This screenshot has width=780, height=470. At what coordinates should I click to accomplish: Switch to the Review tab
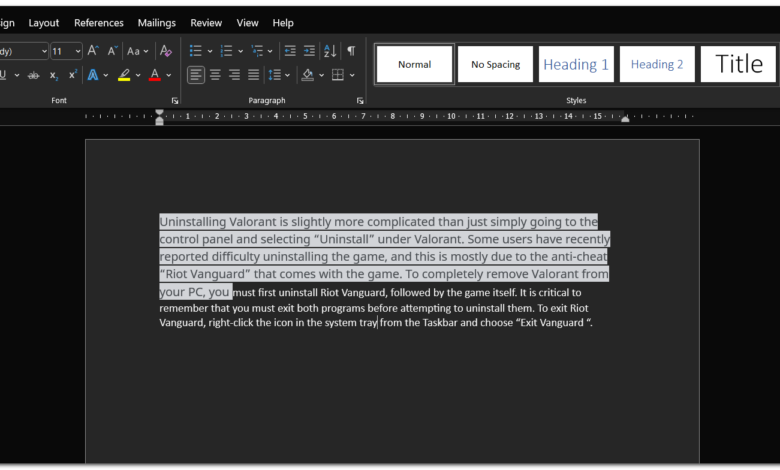pyautogui.click(x=206, y=23)
